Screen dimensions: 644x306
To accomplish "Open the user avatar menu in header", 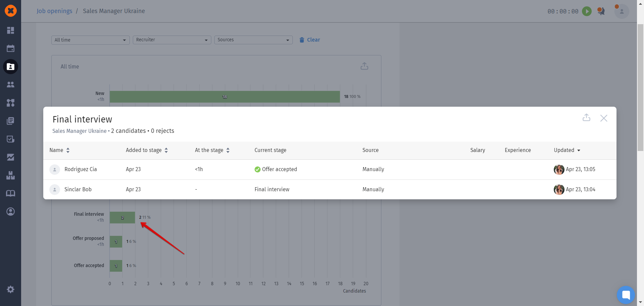I will (x=622, y=11).
